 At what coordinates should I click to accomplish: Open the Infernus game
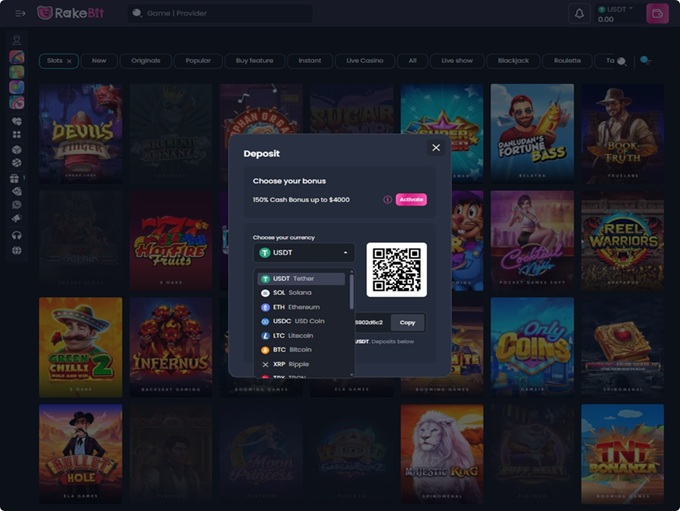(x=171, y=347)
